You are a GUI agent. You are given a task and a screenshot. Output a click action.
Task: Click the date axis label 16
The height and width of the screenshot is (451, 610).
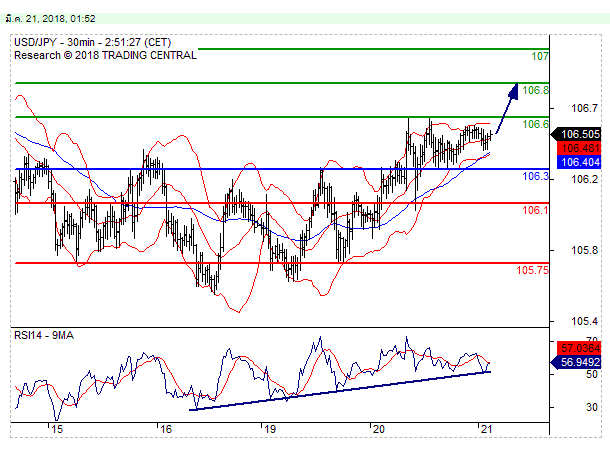166,430
